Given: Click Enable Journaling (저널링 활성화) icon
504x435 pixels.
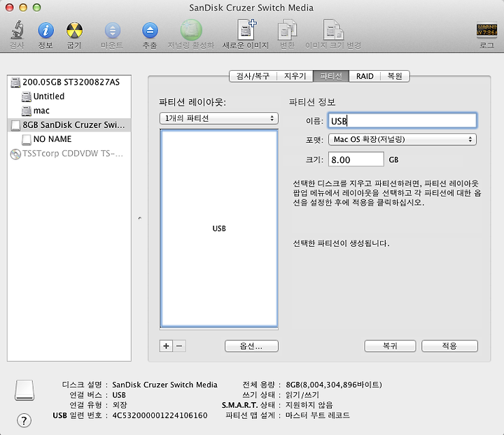Looking at the screenshot, I should (191, 30).
